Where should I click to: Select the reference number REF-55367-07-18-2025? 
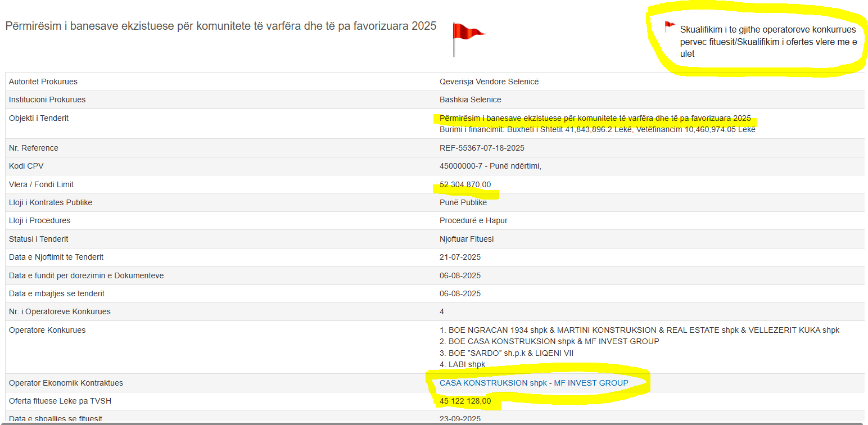pyautogui.click(x=482, y=148)
